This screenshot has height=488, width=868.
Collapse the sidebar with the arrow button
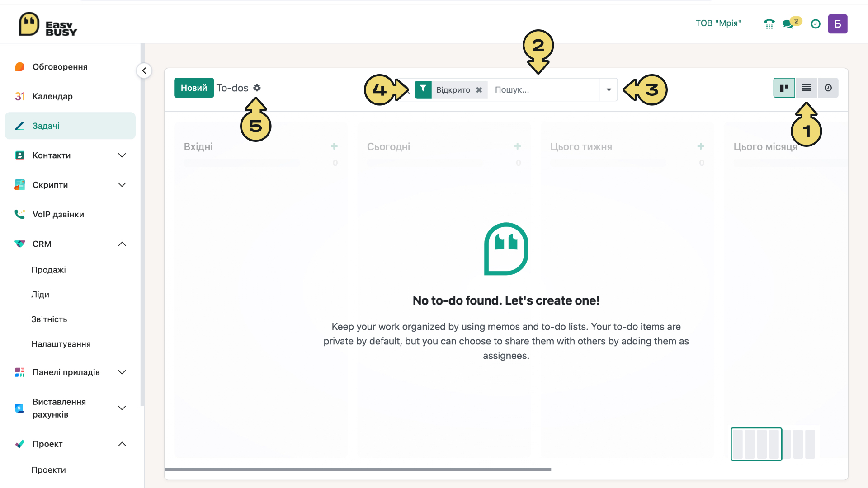[x=144, y=70]
